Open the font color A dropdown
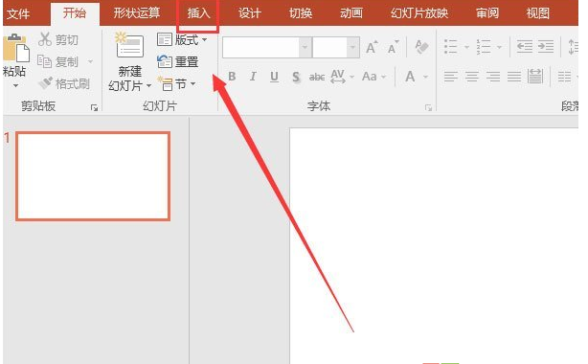The image size is (588, 364). (425, 77)
